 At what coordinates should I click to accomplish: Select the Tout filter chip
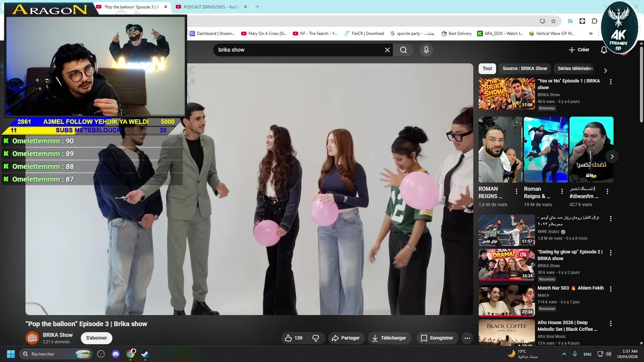click(x=488, y=68)
